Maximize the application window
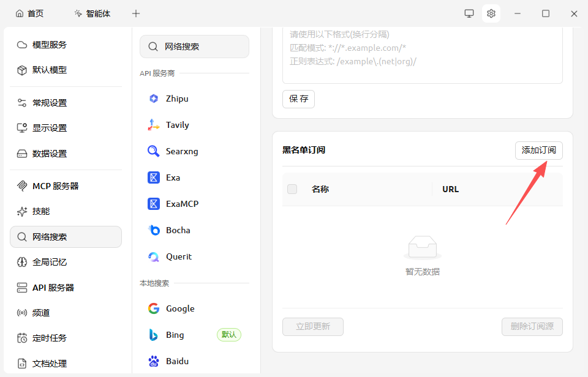This screenshot has width=588, height=377. [546, 14]
